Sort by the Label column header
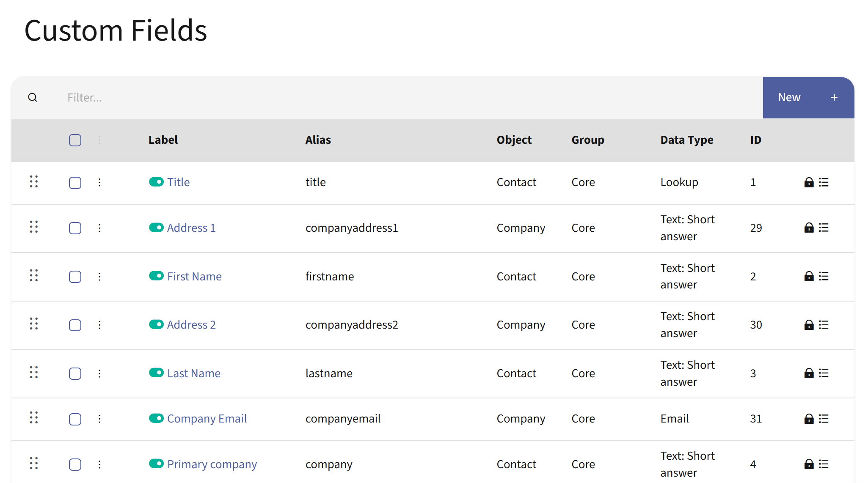The height and width of the screenshot is (483, 868). pyautogui.click(x=163, y=140)
